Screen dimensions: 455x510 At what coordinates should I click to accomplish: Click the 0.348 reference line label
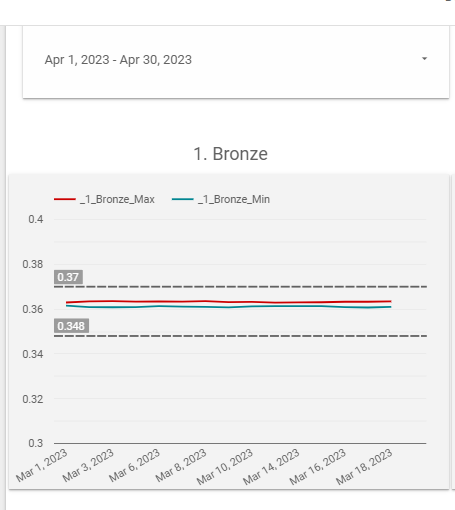tap(71, 326)
